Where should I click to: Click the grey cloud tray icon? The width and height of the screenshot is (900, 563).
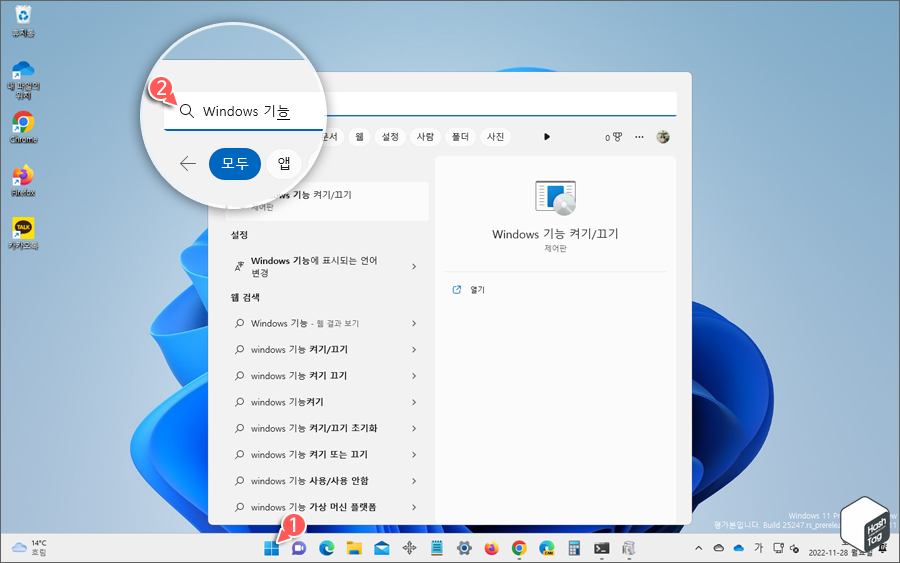719,548
